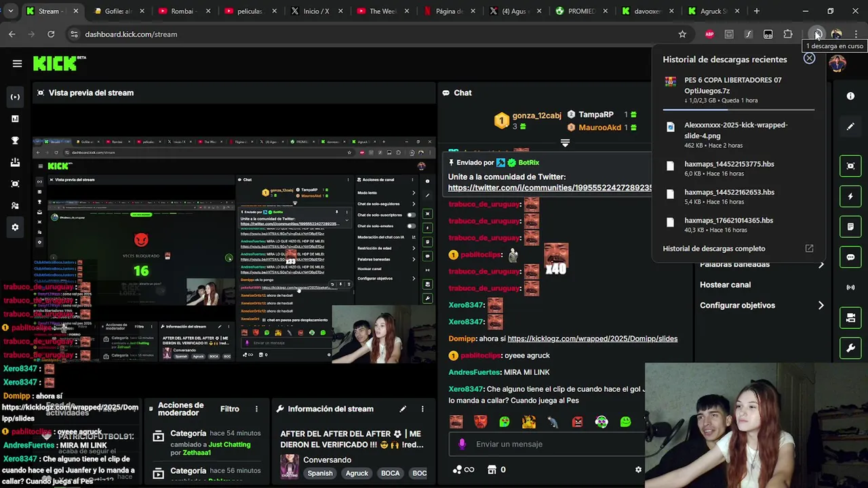Toggle the wrench tools widget in the right toolbar
The width and height of the screenshot is (868, 488).
coord(850,348)
